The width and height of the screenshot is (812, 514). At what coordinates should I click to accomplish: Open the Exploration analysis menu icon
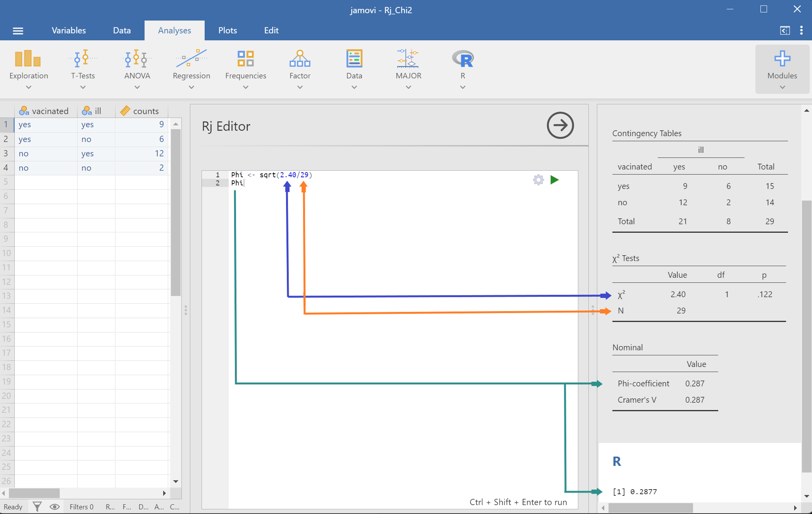coord(28,59)
